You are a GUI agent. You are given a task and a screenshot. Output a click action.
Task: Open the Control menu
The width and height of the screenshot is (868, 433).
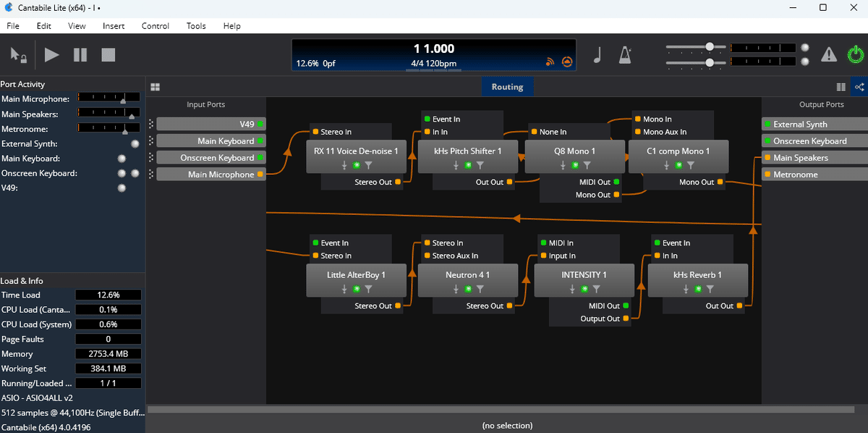coord(156,26)
